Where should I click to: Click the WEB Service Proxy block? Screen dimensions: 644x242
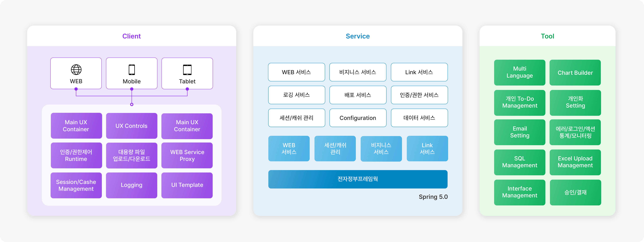pyautogui.click(x=187, y=155)
